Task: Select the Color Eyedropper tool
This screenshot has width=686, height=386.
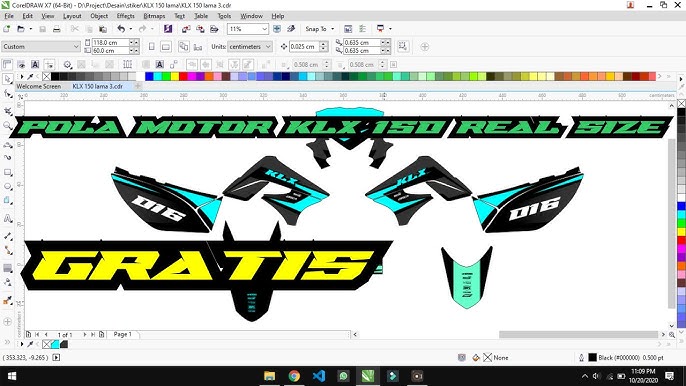Action: pyautogui.click(x=7, y=300)
